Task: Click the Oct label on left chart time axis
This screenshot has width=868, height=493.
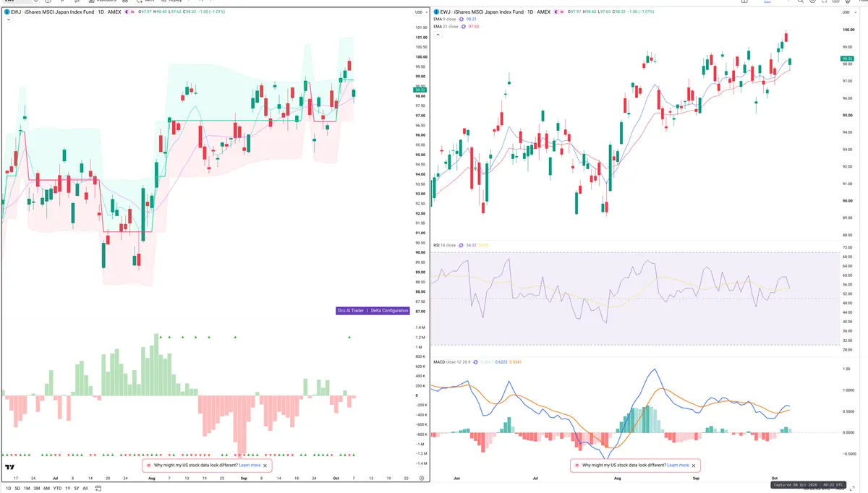Action: 336,479
